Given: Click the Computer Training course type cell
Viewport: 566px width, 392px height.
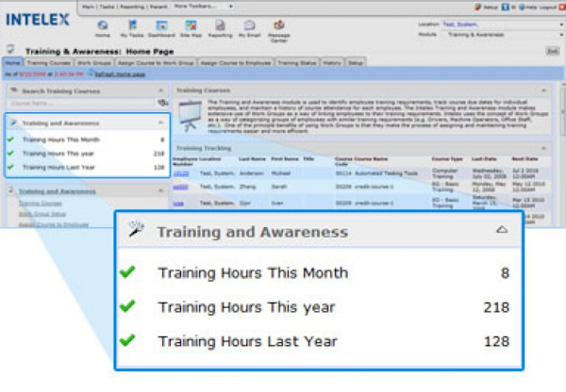Looking at the screenshot, I should click(x=444, y=173).
